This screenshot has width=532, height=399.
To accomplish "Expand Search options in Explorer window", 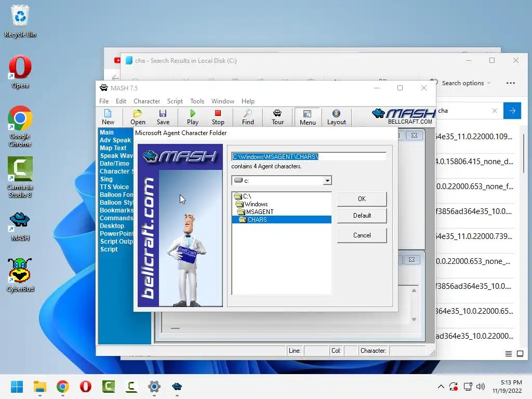I will pos(466,83).
